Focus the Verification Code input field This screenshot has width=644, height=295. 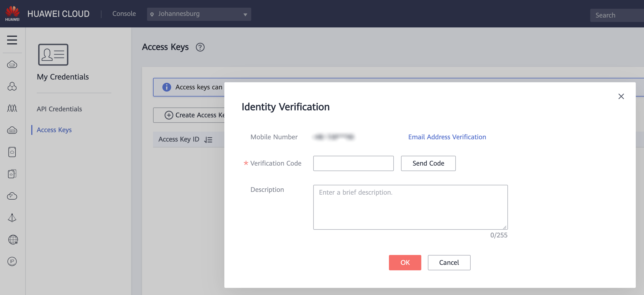[353, 163]
